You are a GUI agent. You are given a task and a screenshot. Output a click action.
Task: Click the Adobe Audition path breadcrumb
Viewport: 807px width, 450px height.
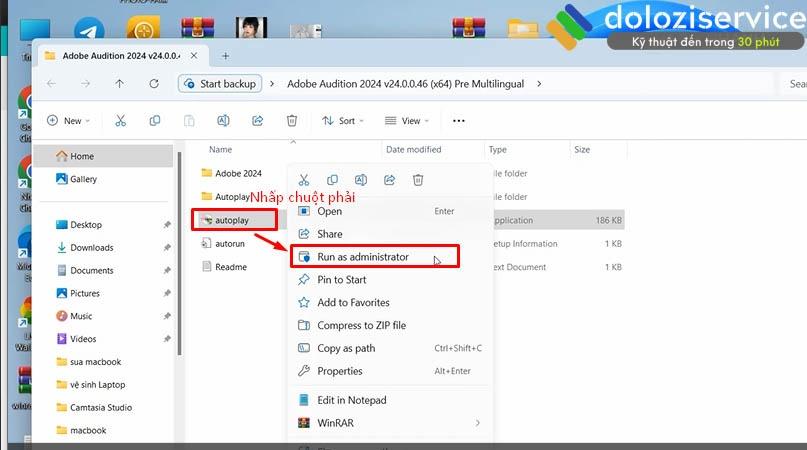tap(406, 83)
